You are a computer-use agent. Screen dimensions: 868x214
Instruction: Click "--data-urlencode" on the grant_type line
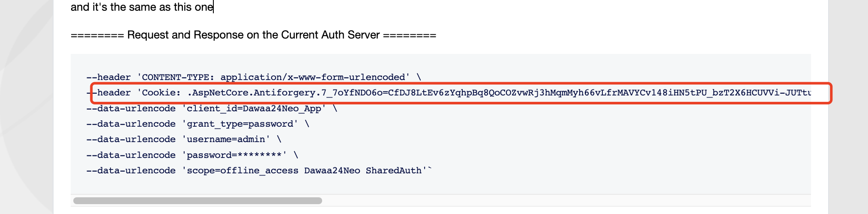[x=131, y=124]
